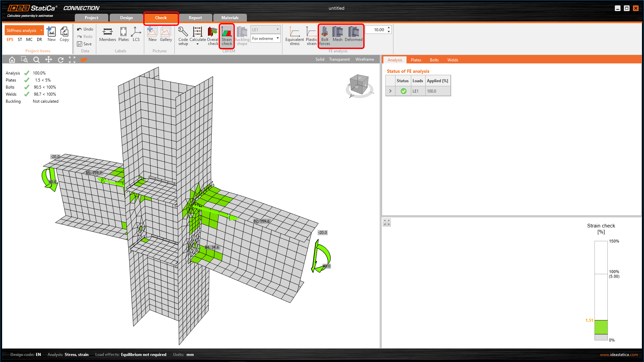Expand the Calculate dropdown arrow
Screen dimensions: 644x362
[198, 44]
